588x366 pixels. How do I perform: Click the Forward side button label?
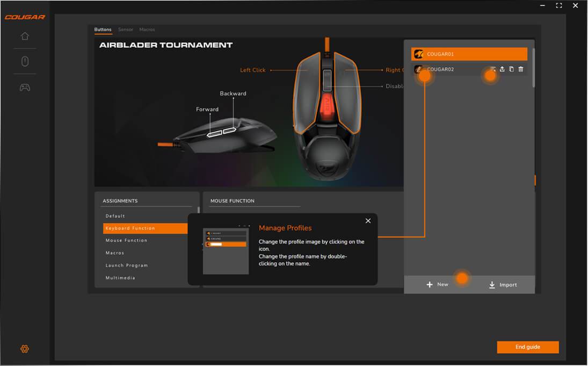[x=207, y=109]
